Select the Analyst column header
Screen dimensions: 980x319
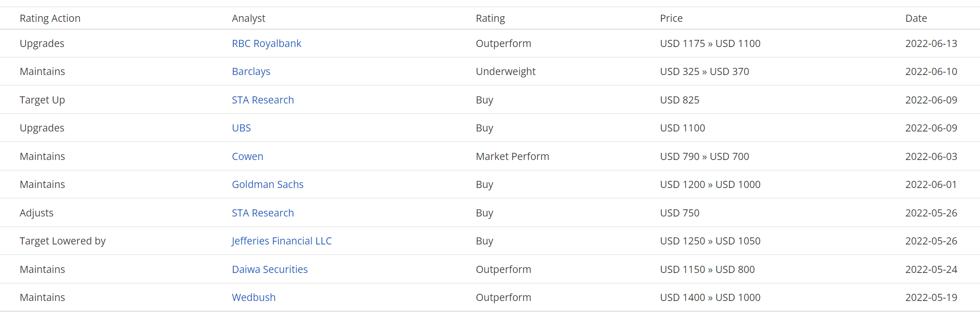point(248,19)
